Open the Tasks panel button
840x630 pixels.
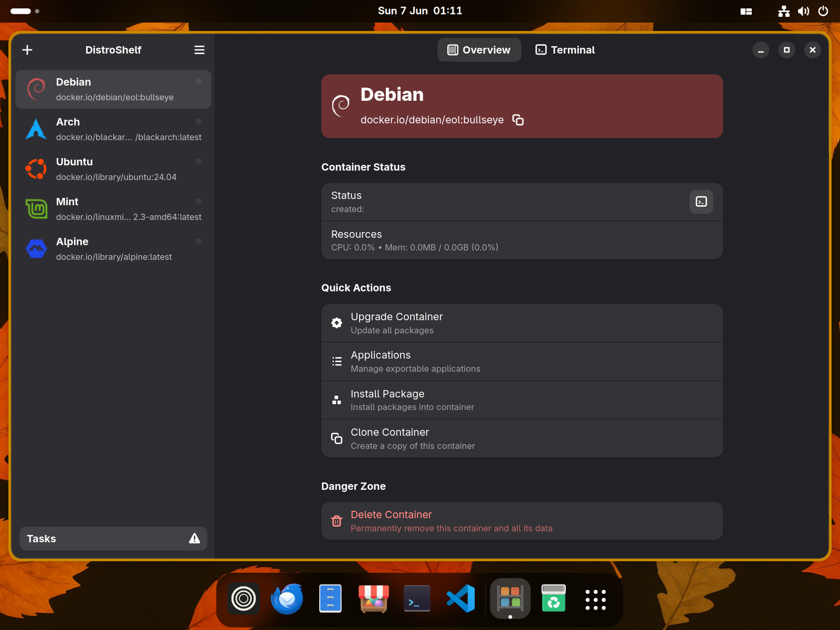(113, 539)
